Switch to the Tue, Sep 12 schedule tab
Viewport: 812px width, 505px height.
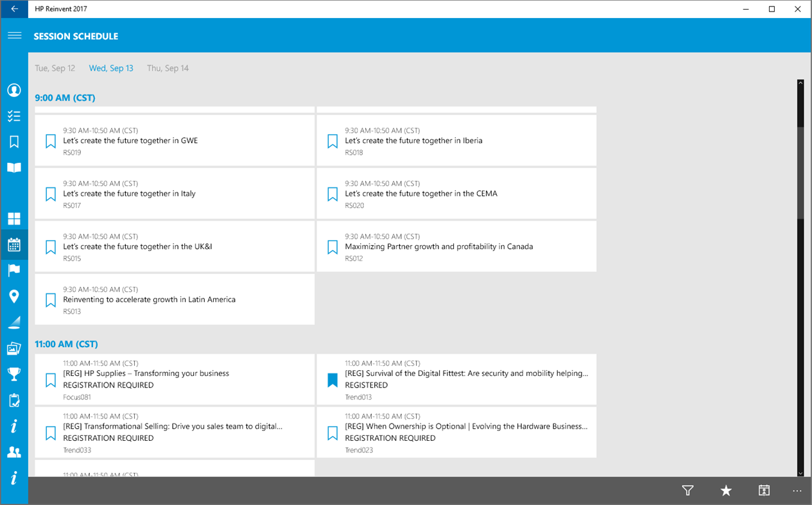point(55,68)
